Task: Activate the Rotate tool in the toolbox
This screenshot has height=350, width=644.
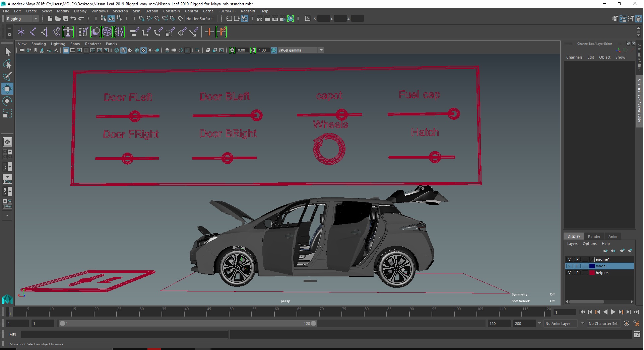Action: (7, 101)
